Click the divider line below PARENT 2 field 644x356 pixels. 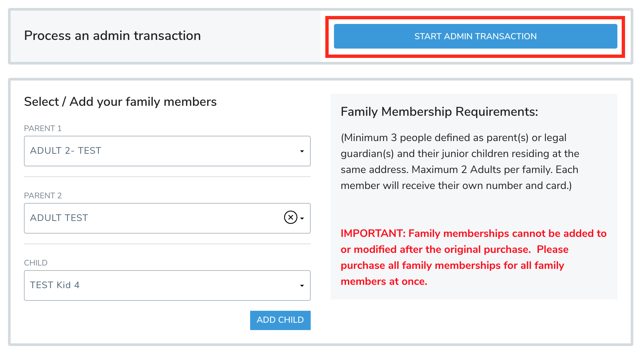pos(167,244)
